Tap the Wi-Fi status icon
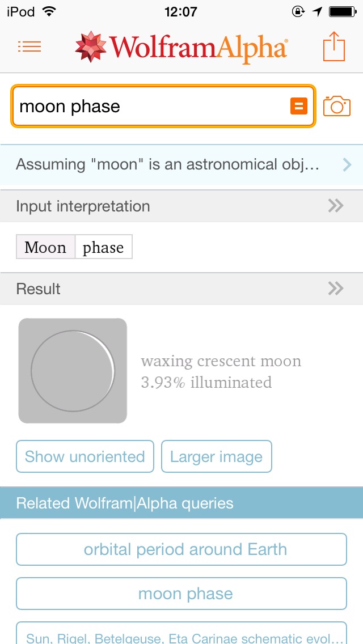The height and width of the screenshot is (644, 363). click(49, 11)
